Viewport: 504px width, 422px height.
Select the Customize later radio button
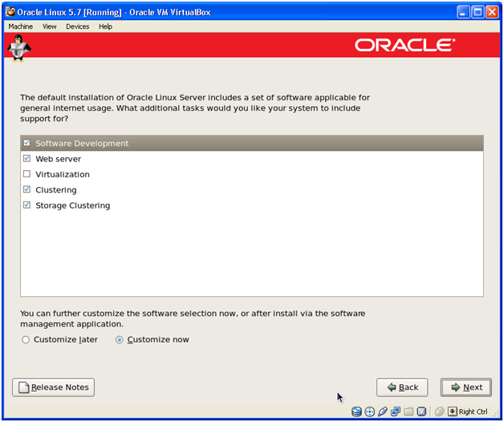coord(26,339)
